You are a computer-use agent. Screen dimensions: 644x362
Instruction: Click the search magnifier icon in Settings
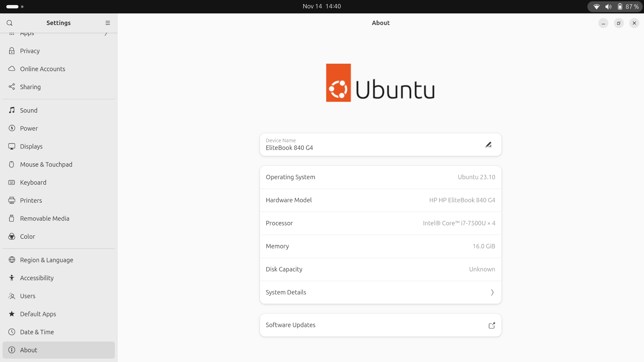pyautogui.click(x=9, y=23)
